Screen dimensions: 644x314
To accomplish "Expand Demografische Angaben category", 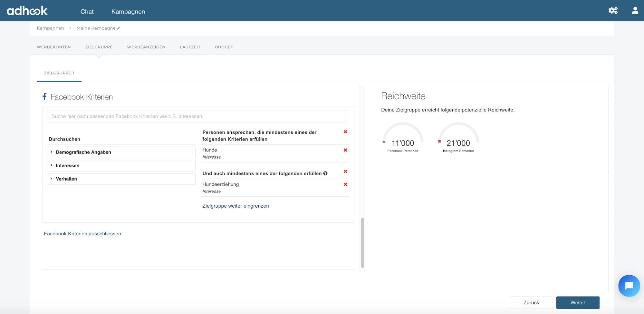I will click(121, 152).
